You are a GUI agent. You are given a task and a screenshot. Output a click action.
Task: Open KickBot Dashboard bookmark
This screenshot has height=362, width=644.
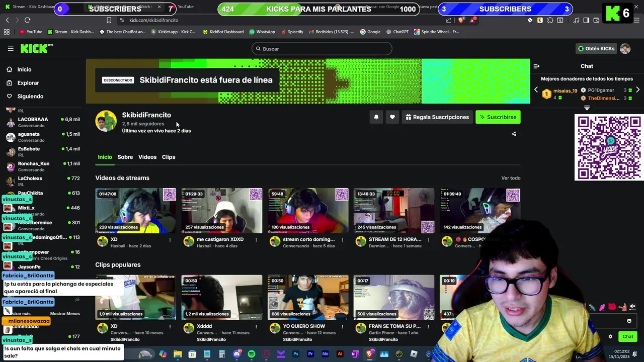click(223, 32)
